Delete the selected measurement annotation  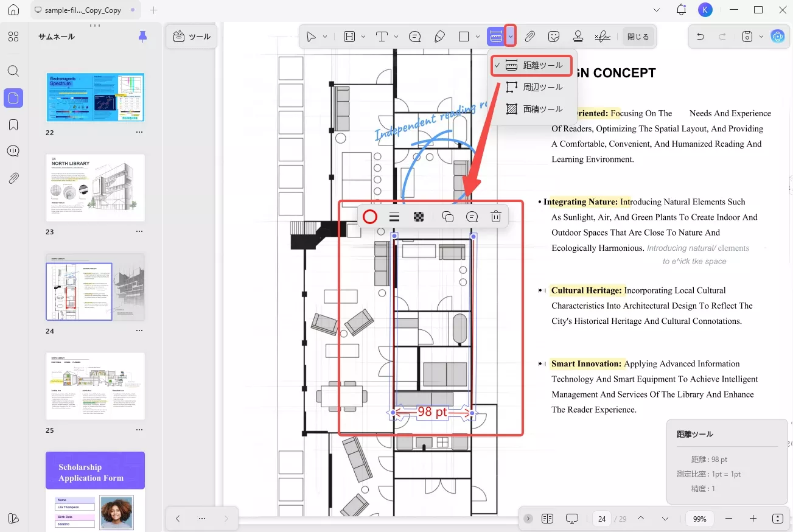pyautogui.click(x=496, y=217)
